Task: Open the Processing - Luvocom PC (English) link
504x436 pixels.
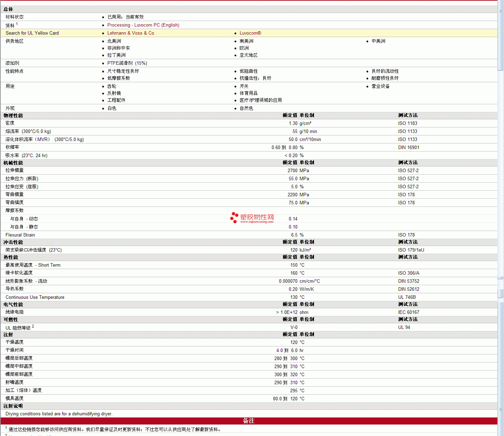Action: 143,25
